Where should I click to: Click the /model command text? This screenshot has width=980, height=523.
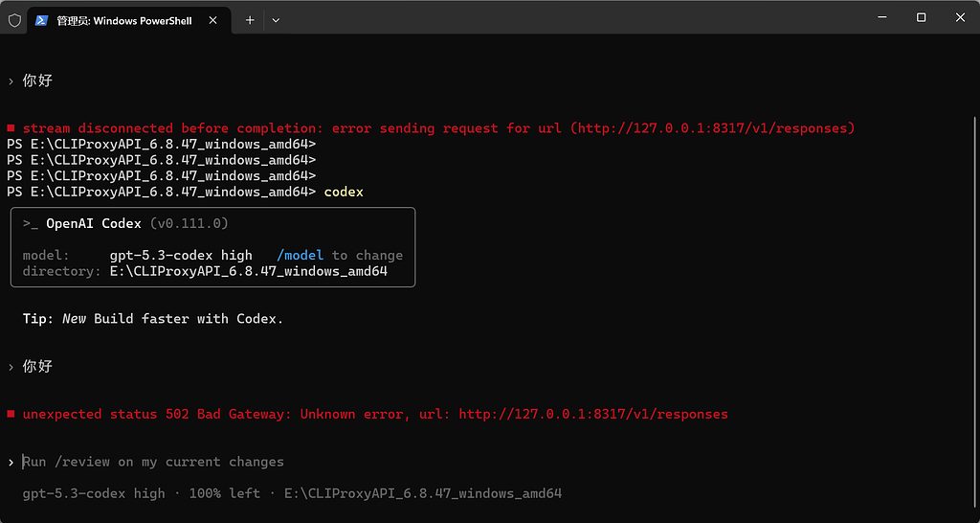[300, 255]
